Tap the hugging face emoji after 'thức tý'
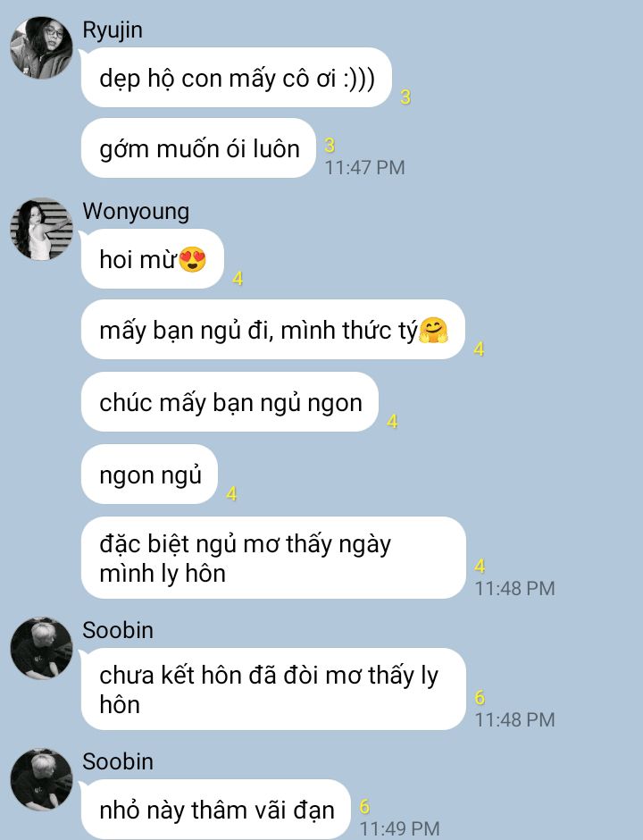 coord(433,330)
